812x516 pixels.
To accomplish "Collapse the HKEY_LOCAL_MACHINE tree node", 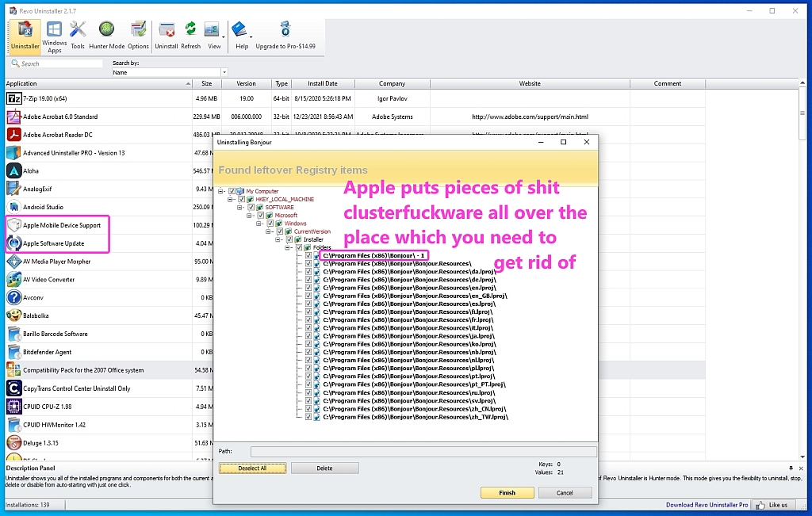I will (231, 199).
